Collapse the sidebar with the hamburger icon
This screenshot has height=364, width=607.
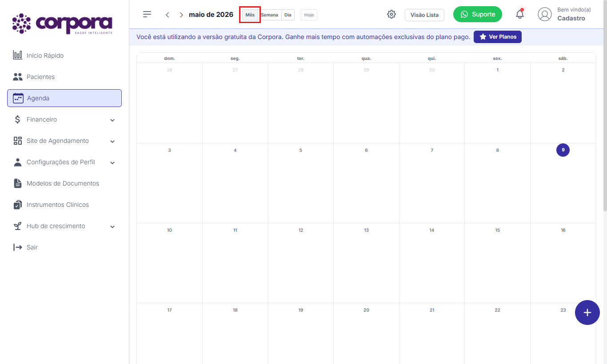pyautogui.click(x=147, y=14)
